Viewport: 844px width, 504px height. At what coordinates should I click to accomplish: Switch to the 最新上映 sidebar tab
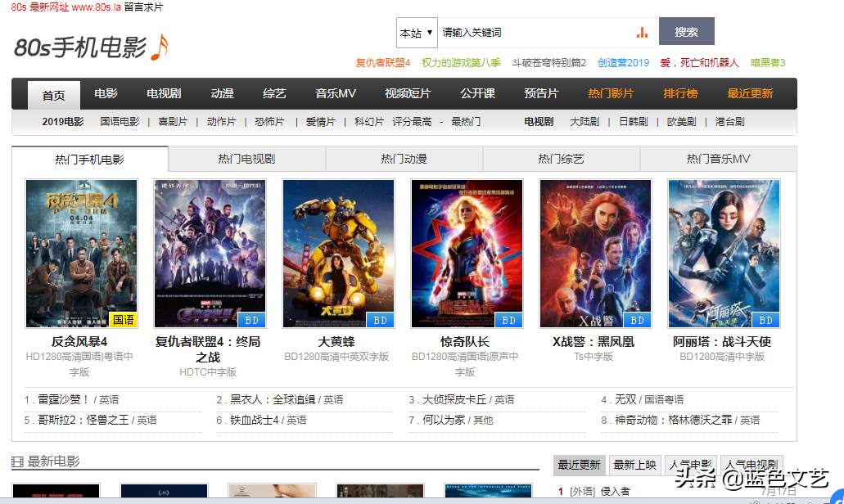coord(634,465)
